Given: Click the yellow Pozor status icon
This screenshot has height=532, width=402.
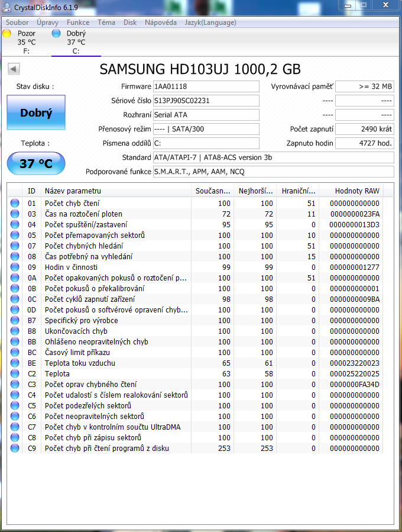Looking at the screenshot, I should click(7, 33).
